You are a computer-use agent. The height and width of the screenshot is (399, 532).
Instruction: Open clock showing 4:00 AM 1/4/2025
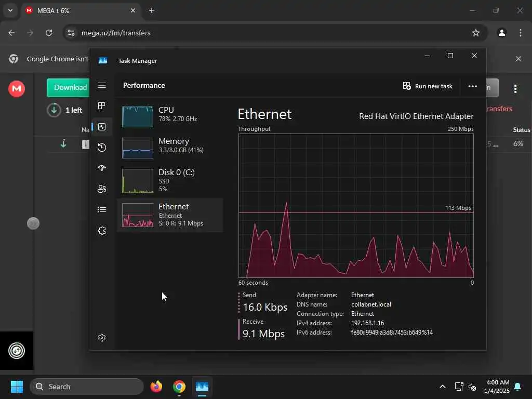coord(497,387)
